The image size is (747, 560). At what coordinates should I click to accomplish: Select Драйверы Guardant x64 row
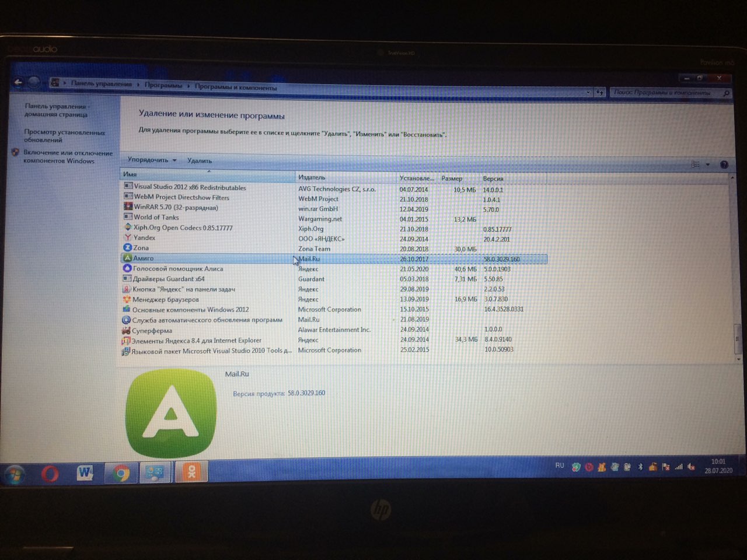pyautogui.click(x=334, y=279)
